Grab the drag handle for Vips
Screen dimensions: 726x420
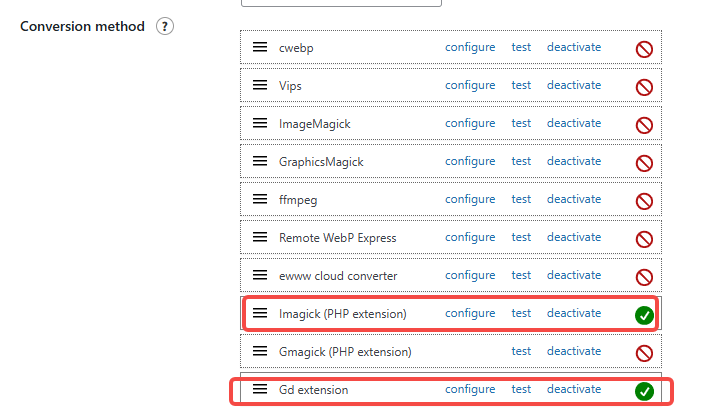260,85
